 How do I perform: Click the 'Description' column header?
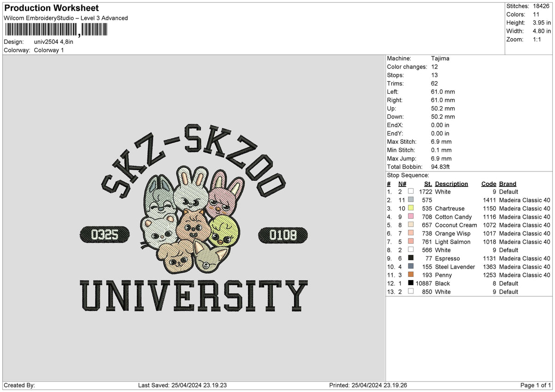click(451, 184)
